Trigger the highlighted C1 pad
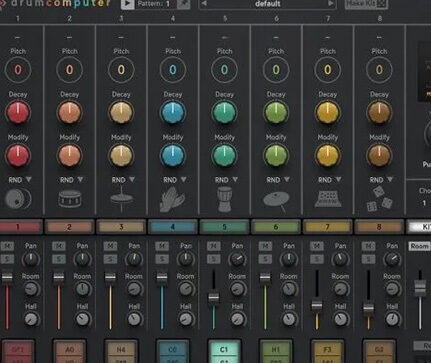 (x=224, y=351)
